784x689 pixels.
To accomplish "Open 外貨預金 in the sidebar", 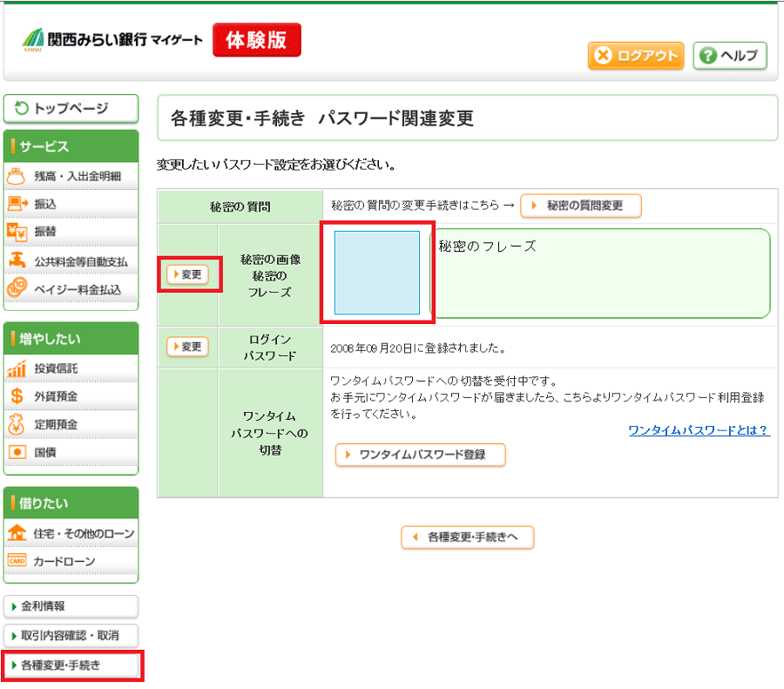I will coord(71,396).
